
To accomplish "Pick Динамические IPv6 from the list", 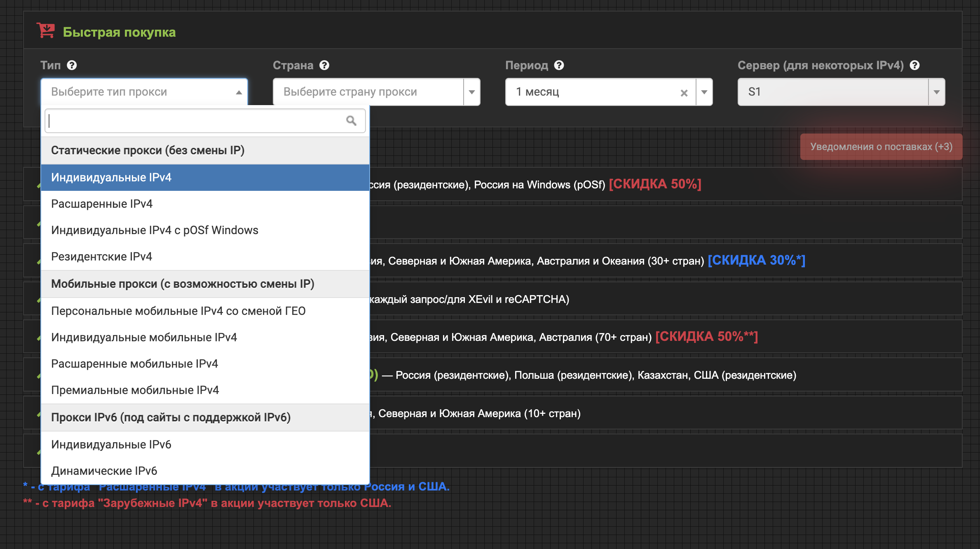I will pyautogui.click(x=104, y=471).
